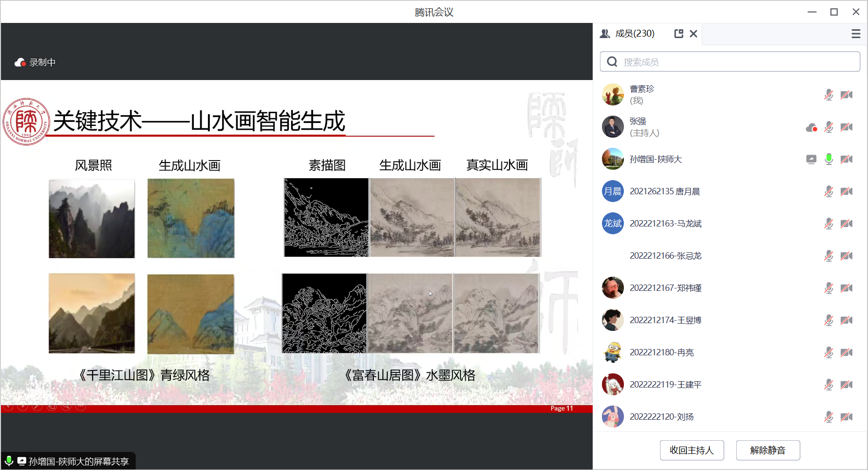This screenshot has width=868, height=470.
Task: Click the top generated blue-green painting
Action: tap(191, 218)
